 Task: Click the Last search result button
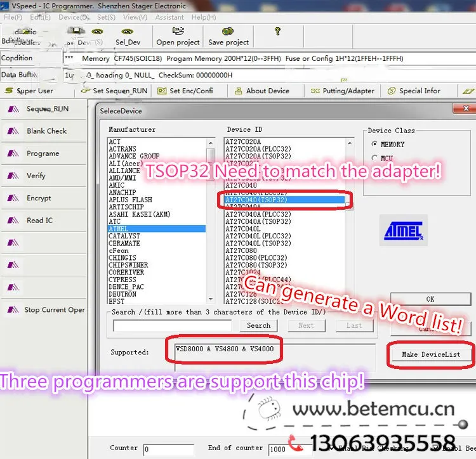pyautogui.click(x=354, y=325)
